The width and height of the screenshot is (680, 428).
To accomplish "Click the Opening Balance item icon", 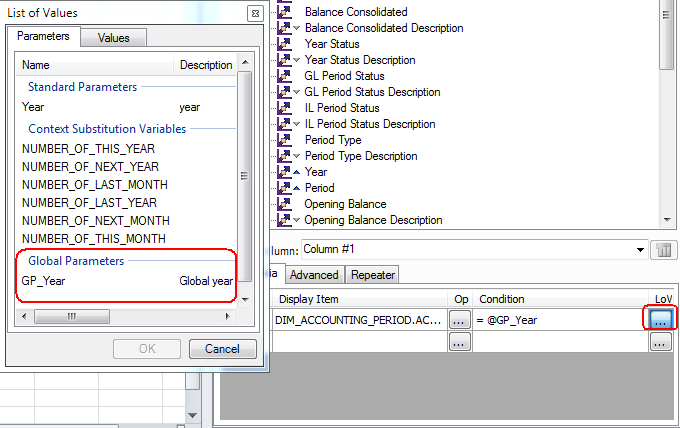I will point(284,204).
